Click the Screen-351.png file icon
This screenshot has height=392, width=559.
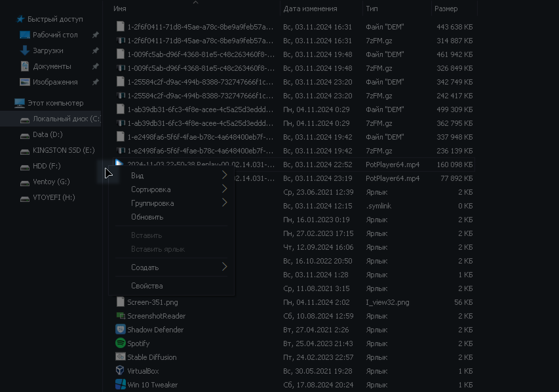click(121, 302)
